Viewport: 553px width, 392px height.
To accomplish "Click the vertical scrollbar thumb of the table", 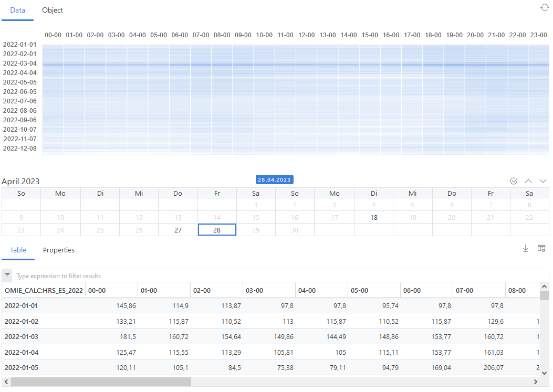I will [545, 296].
